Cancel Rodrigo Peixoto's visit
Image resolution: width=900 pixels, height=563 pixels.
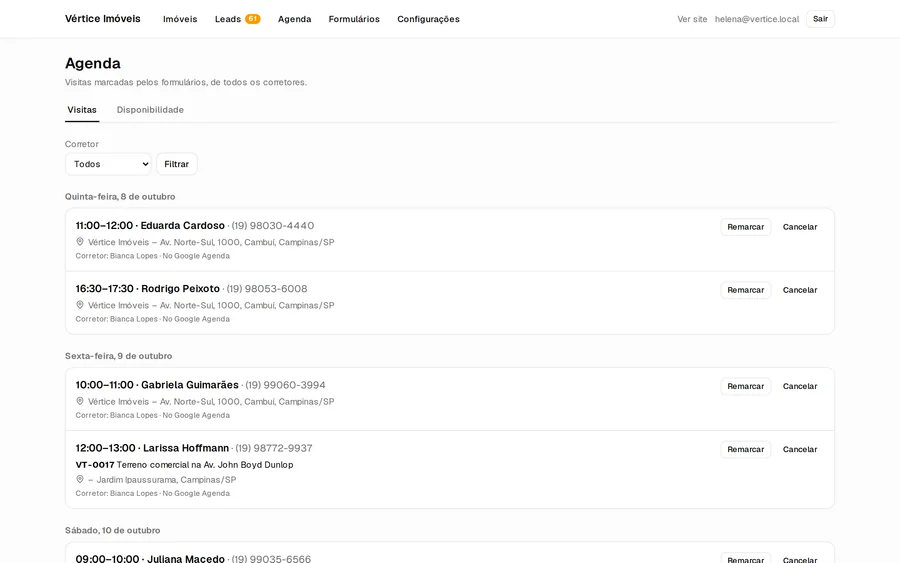pyautogui.click(x=800, y=290)
